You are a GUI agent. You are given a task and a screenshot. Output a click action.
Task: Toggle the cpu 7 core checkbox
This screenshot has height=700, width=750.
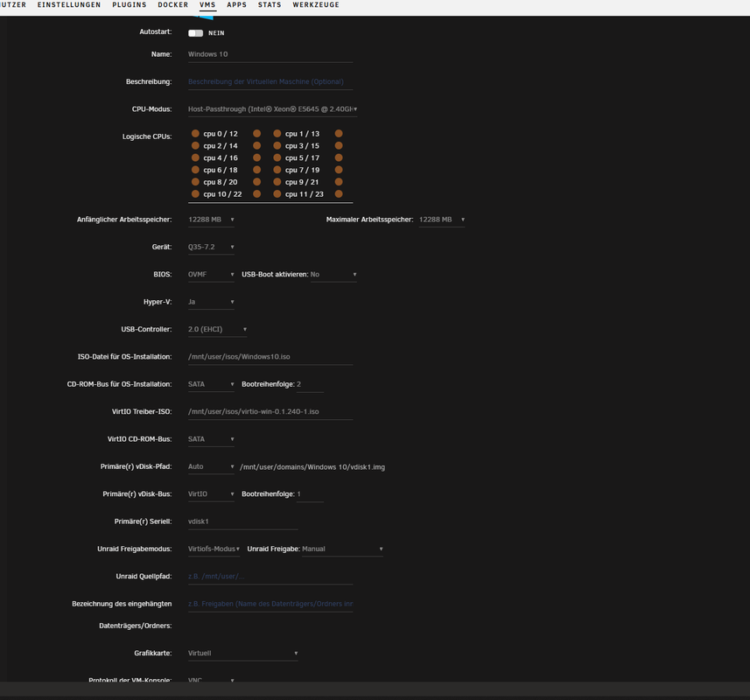click(x=277, y=170)
